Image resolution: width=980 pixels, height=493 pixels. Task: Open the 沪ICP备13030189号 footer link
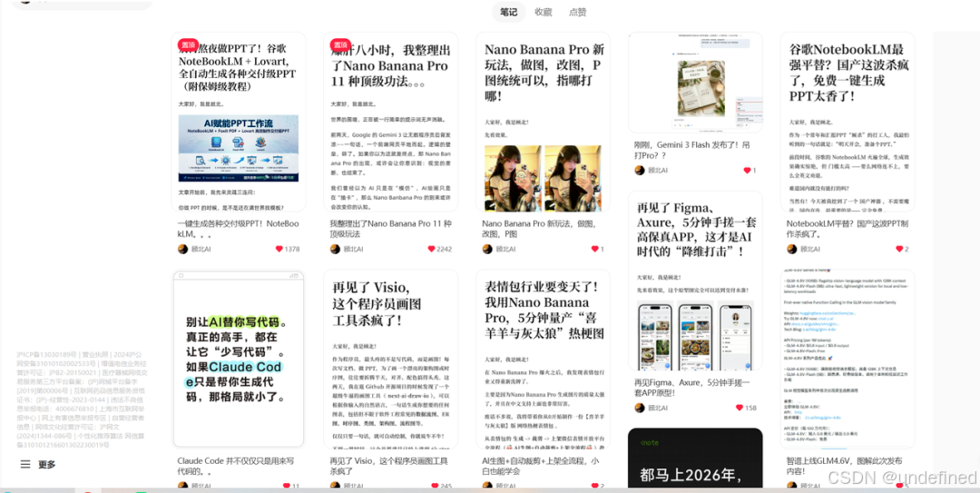[46, 355]
